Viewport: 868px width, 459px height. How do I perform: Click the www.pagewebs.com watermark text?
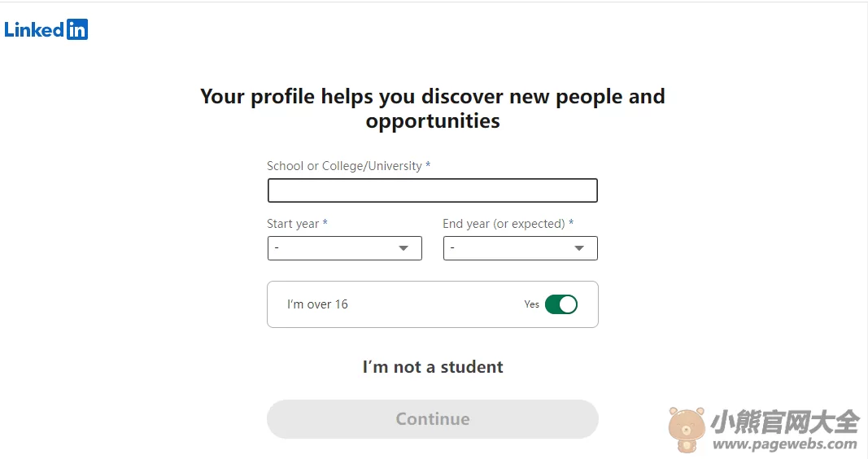(785, 444)
